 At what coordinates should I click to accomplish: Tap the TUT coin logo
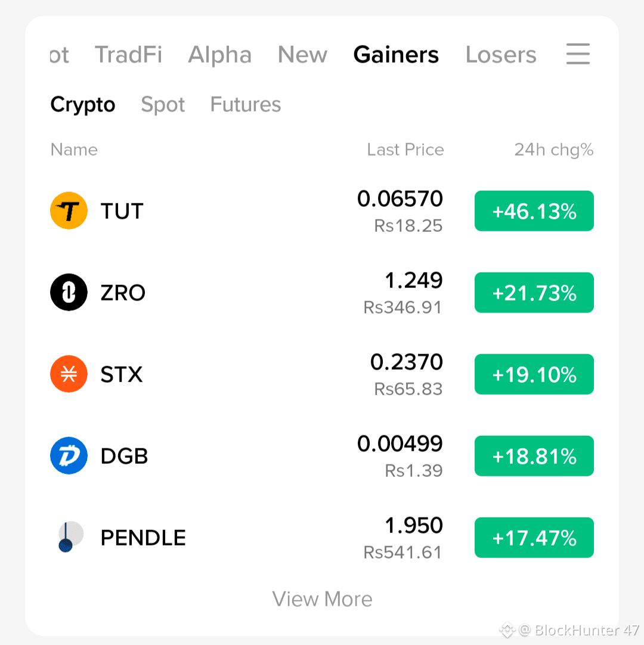tap(69, 210)
